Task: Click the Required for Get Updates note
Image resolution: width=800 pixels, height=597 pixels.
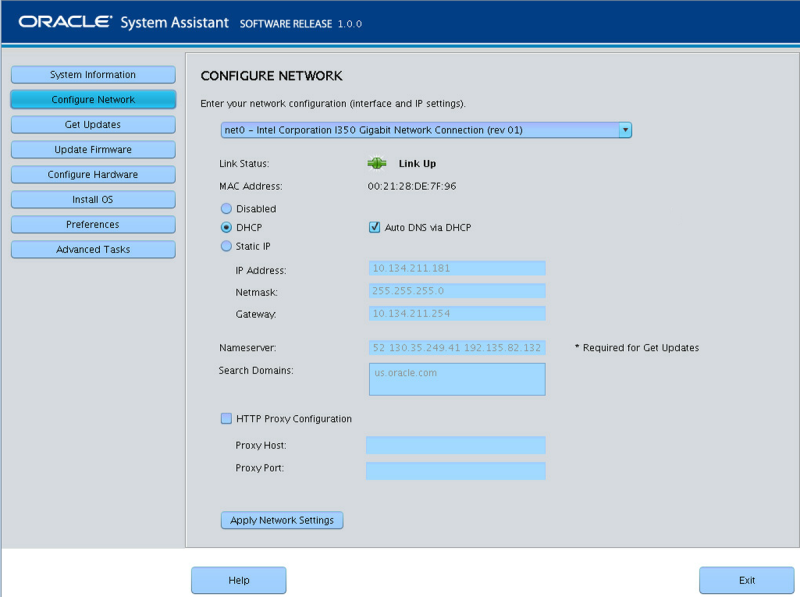Action: click(637, 347)
